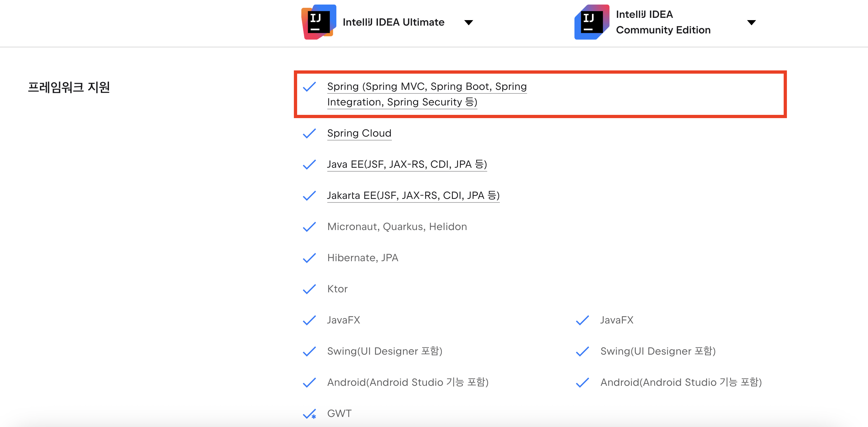Click the Micronaut, Quarkus, Helidon text
This screenshot has width=868, height=427.
[x=397, y=226]
